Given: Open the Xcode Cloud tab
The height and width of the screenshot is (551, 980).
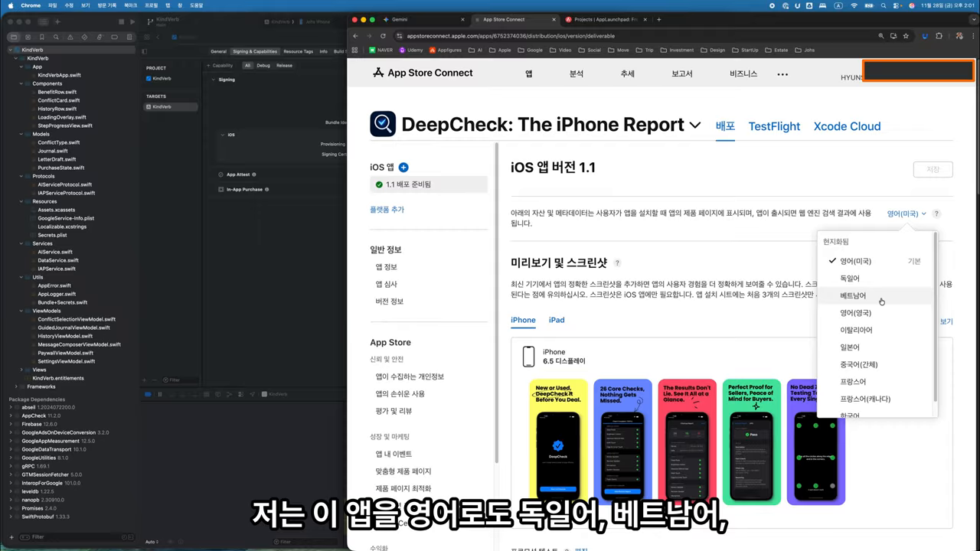Looking at the screenshot, I should click(847, 126).
